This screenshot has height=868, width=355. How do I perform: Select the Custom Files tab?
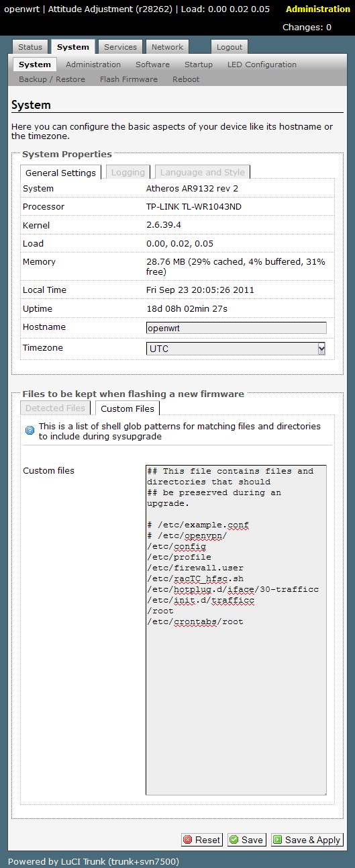(128, 408)
